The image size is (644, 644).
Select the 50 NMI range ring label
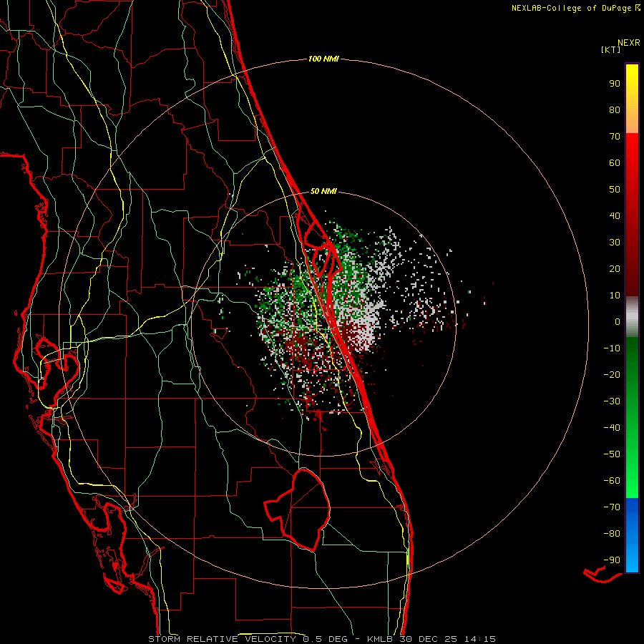click(323, 191)
